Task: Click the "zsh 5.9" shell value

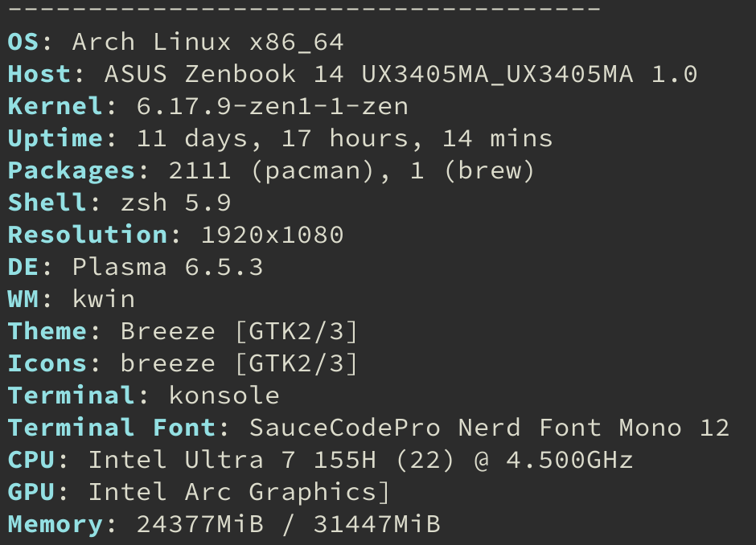Action: [175, 203]
